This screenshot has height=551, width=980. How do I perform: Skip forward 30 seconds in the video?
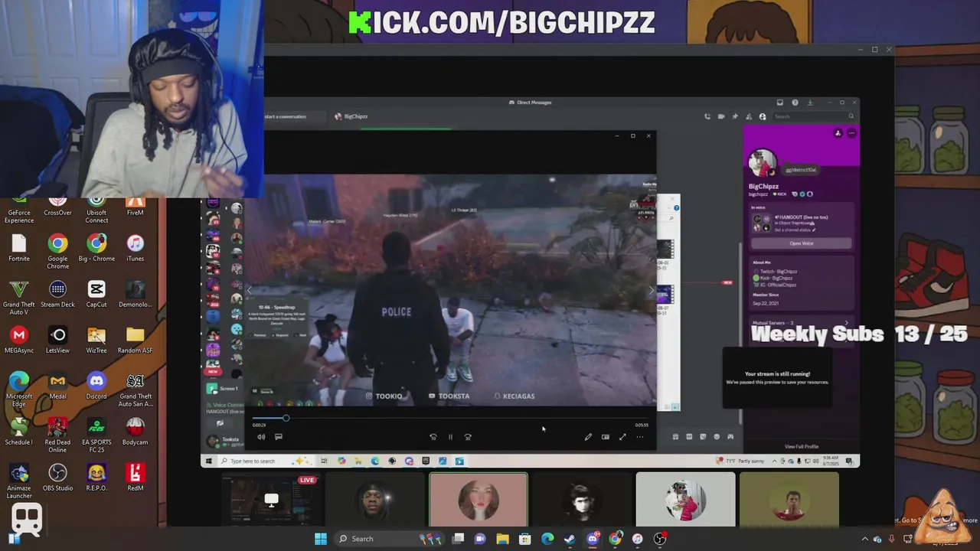point(468,437)
